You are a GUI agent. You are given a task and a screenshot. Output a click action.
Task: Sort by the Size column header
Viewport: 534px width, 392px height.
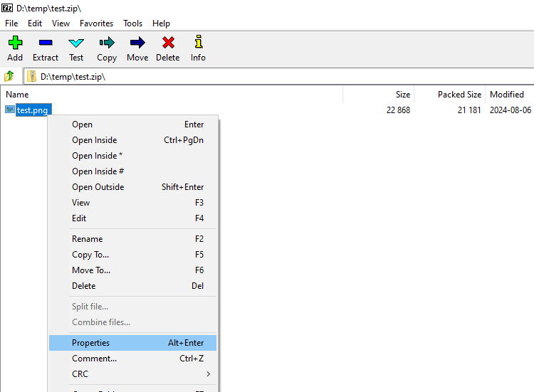click(378, 94)
